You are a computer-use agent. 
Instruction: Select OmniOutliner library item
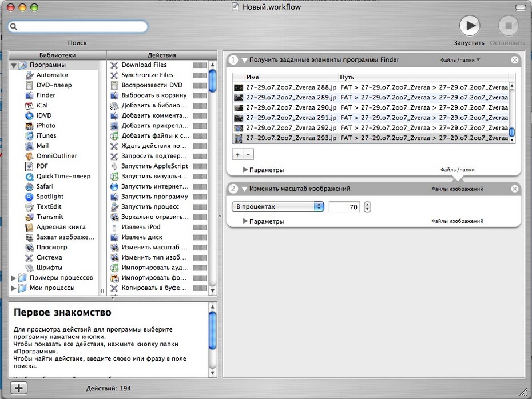tap(57, 156)
